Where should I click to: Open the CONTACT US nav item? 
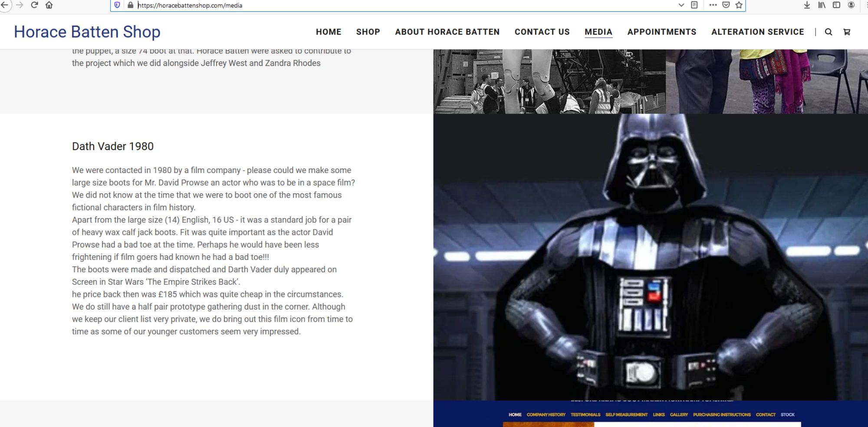[x=542, y=32]
